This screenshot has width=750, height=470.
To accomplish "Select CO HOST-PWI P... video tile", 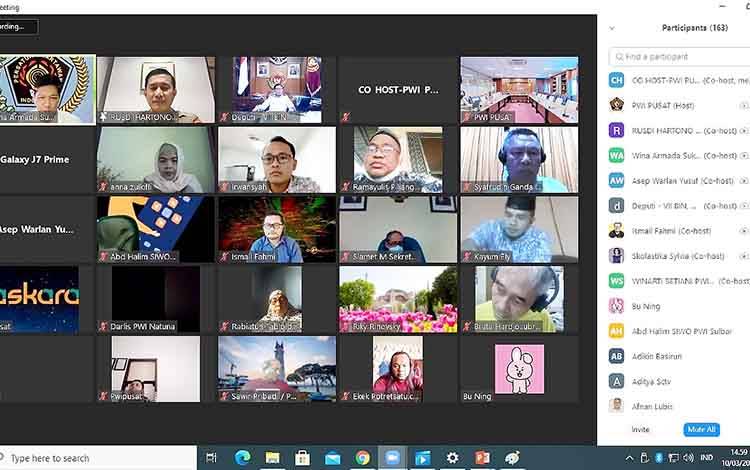I will [x=398, y=89].
